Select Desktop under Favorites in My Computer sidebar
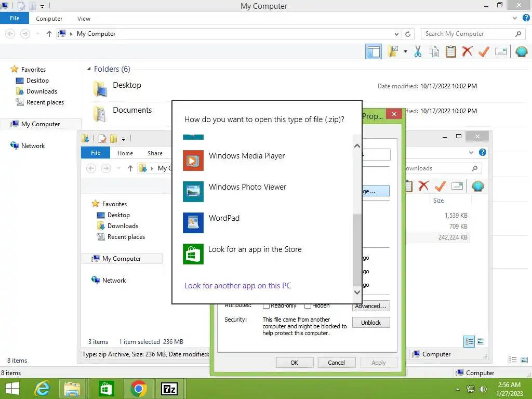This screenshot has height=399, width=532. [x=37, y=81]
